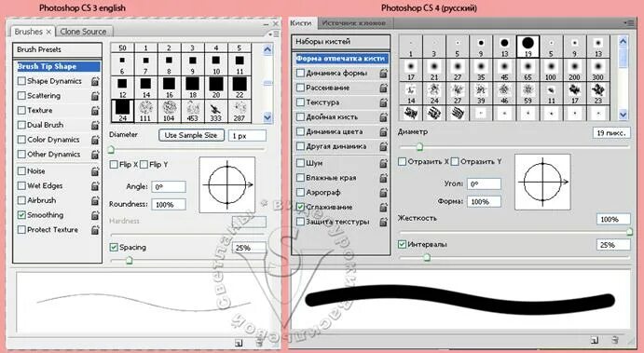
Task: Click trash icon in CS4 panel footer
Action: [615, 339]
